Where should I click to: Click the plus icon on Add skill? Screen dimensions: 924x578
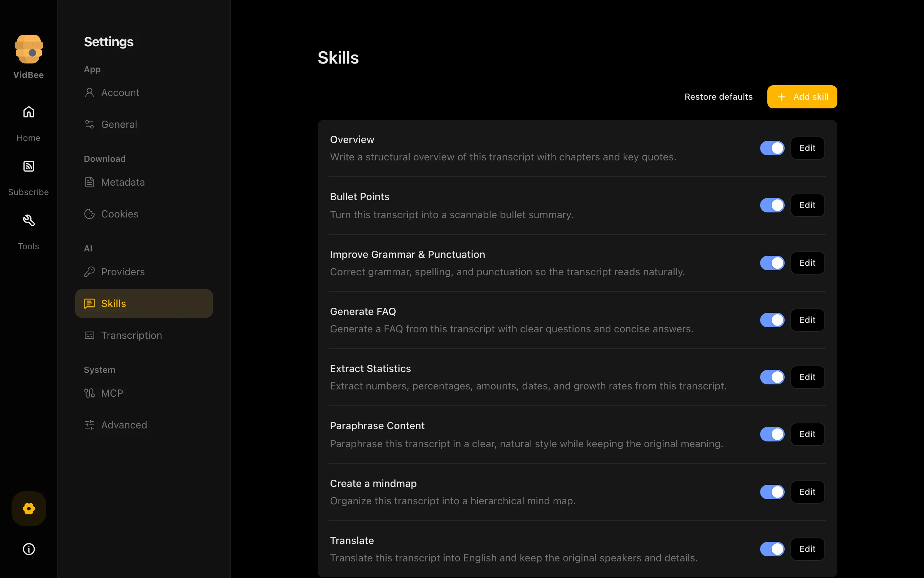coord(781,97)
